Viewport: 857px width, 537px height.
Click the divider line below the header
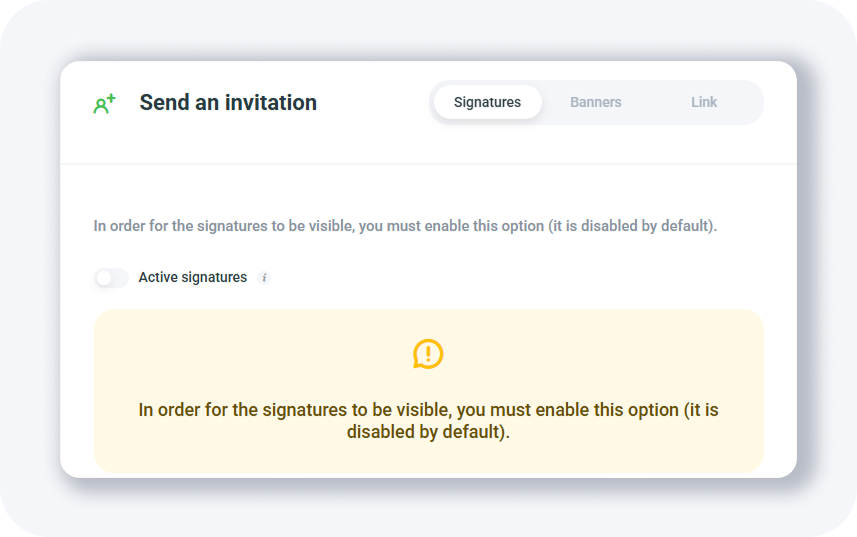pos(428,164)
